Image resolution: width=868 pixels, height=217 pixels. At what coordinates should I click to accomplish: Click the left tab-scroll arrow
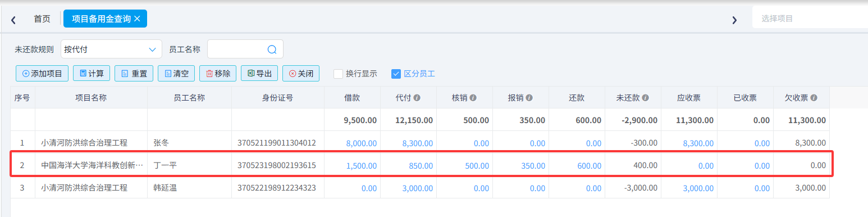click(x=13, y=20)
